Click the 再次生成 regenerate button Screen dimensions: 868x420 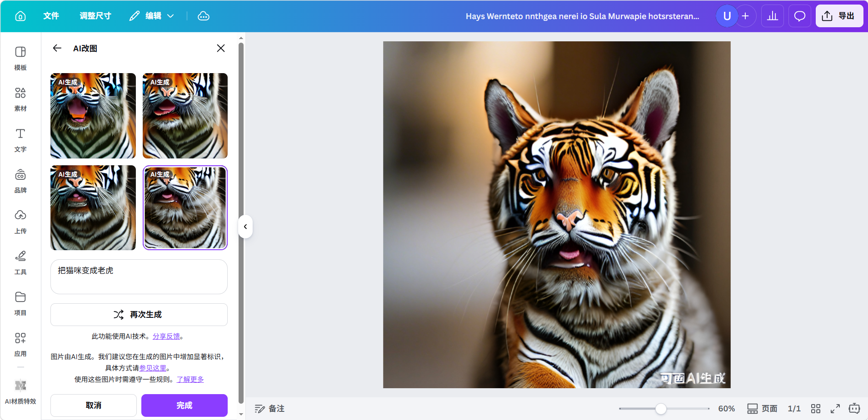point(139,315)
